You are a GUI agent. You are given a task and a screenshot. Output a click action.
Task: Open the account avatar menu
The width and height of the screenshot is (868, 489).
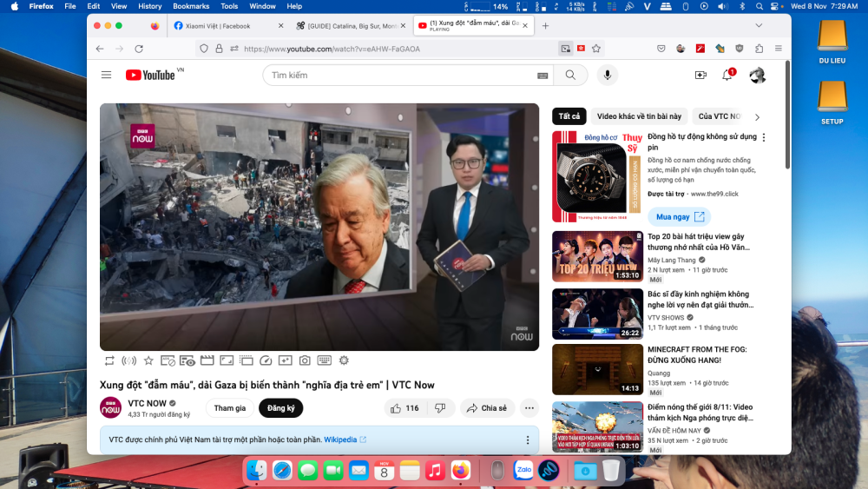[757, 75]
